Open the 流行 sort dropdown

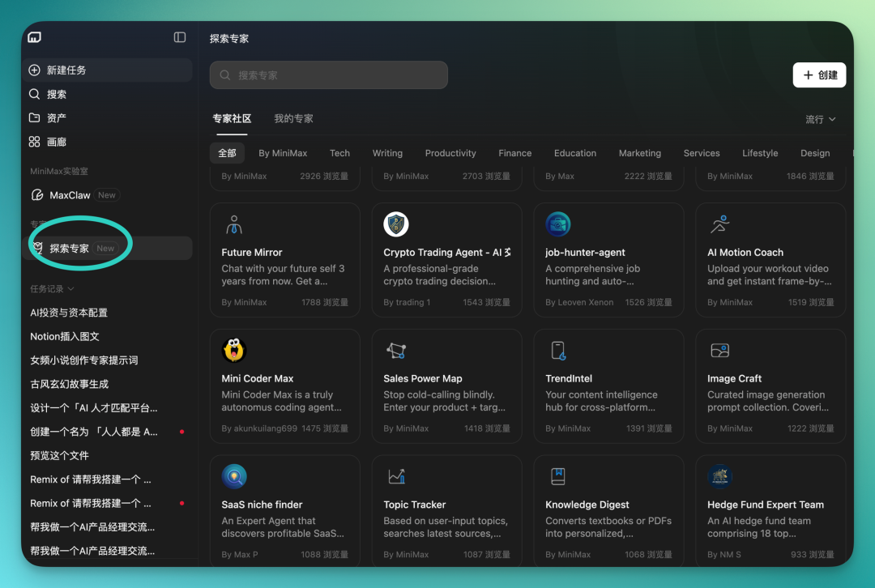820,119
